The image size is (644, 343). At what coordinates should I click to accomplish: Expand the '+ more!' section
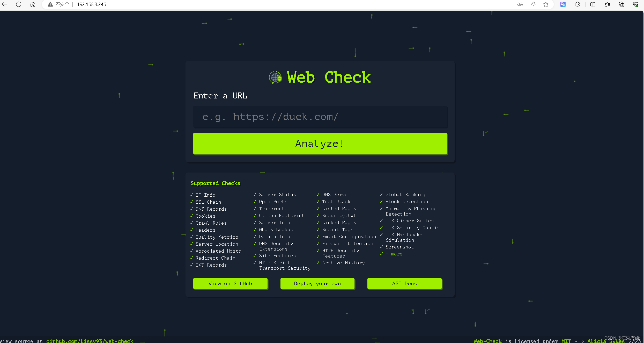click(395, 253)
